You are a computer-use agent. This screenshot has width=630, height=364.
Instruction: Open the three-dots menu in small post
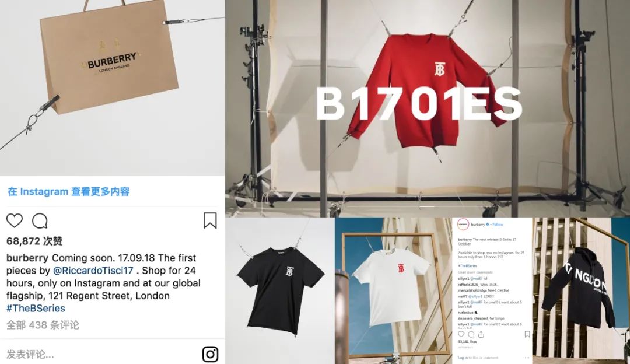527,358
